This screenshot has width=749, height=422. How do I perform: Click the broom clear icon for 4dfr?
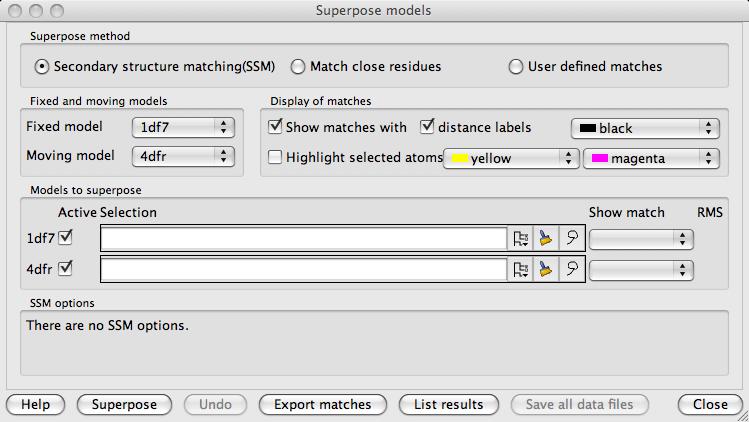click(546, 270)
